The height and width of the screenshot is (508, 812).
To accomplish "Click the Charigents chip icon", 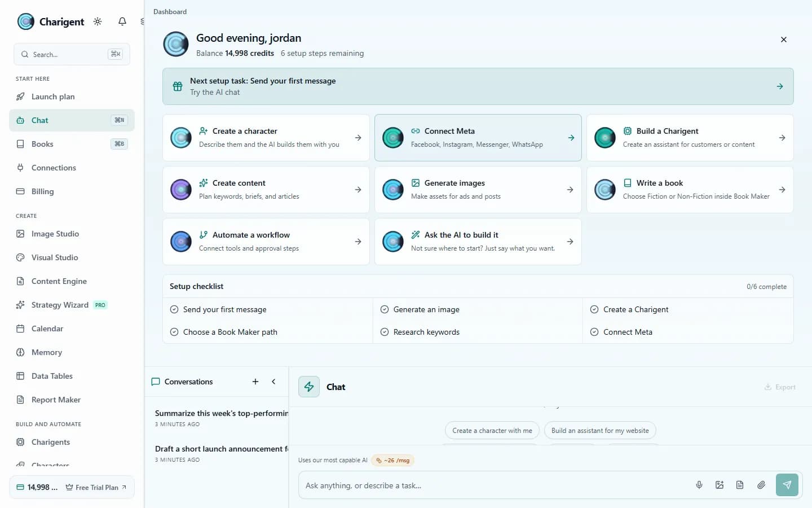I will point(20,442).
